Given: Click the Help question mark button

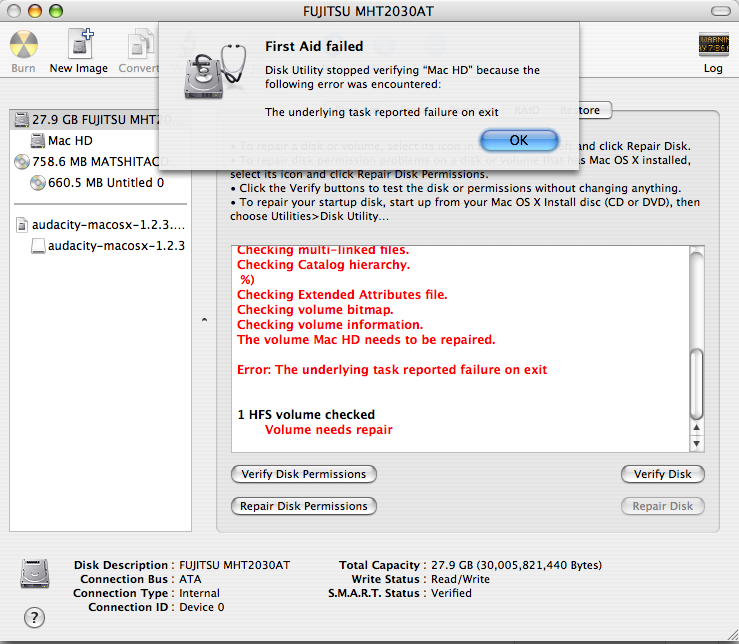Looking at the screenshot, I should (34, 617).
